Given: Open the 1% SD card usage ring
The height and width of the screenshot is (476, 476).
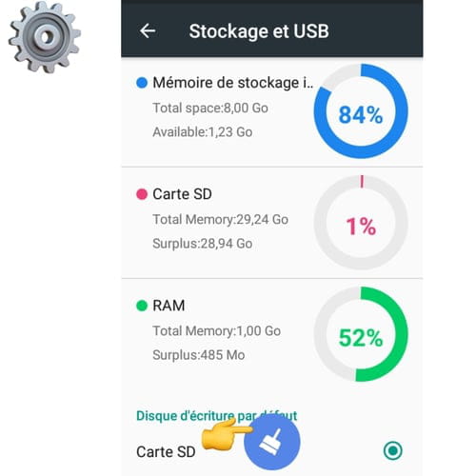Looking at the screenshot, I should (x=361, y=223).
